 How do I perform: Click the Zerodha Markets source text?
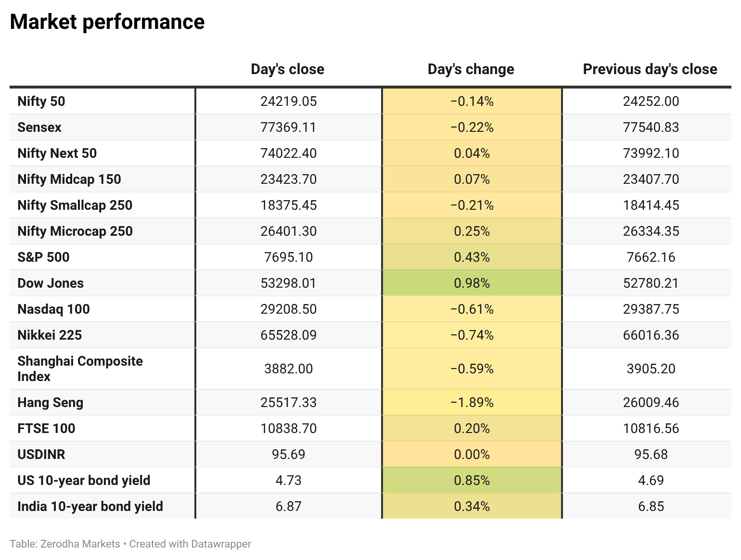click(80, 544)
